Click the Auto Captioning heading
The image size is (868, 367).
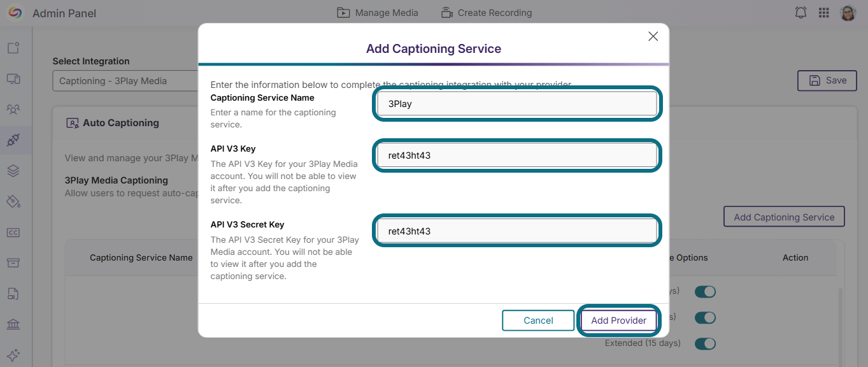click(x=121, y=123)
